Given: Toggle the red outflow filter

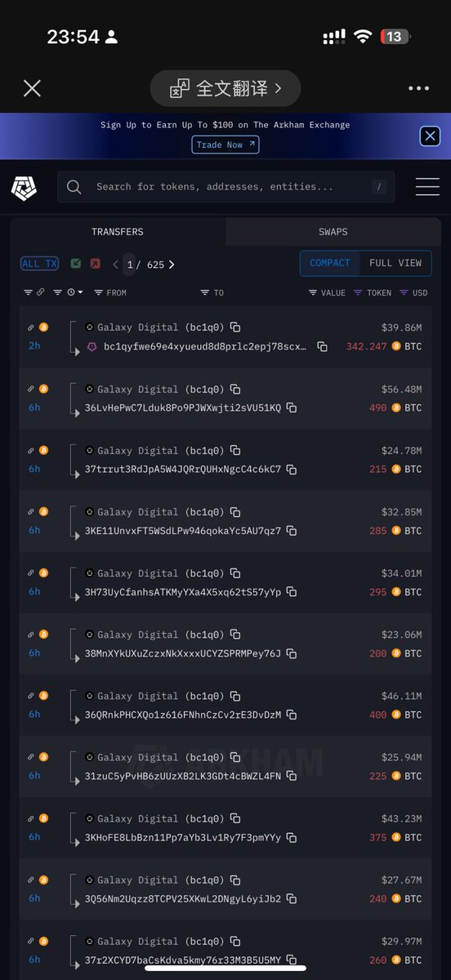Looking at the screenshot, I should 96,264.
